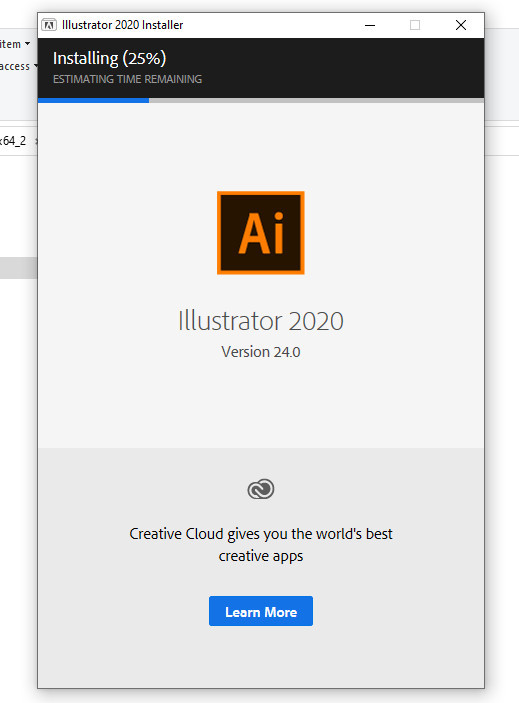Click the 'Illustrator 2020 Installer' window title
This screenshot has width=519, height=703.
(x=122, y=25)
